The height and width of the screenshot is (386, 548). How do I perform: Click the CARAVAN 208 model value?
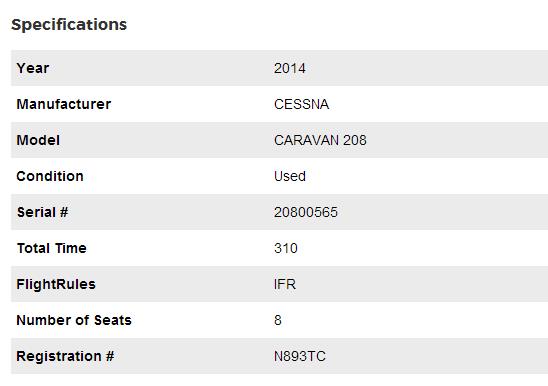point(320,140)
